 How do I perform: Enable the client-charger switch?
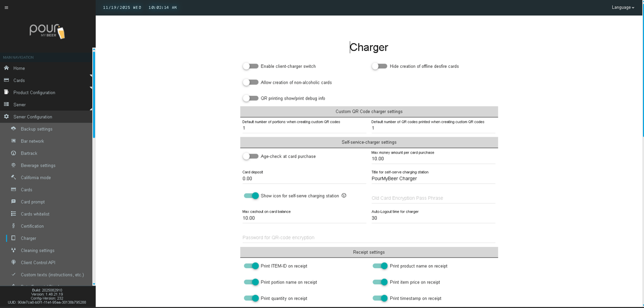coord(250,66)
